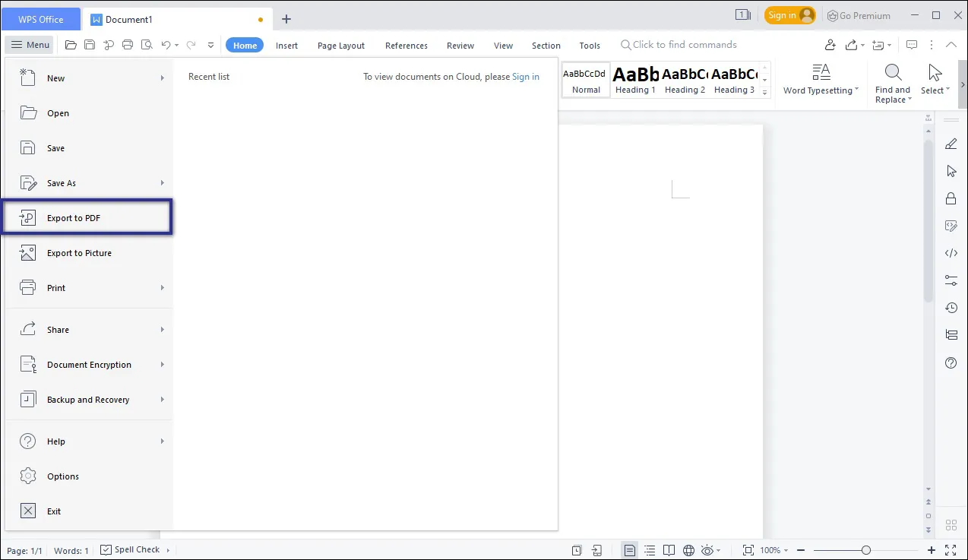Open the Find and Replace tool
This screenshot has width=968, height=560.
point(892,80)
